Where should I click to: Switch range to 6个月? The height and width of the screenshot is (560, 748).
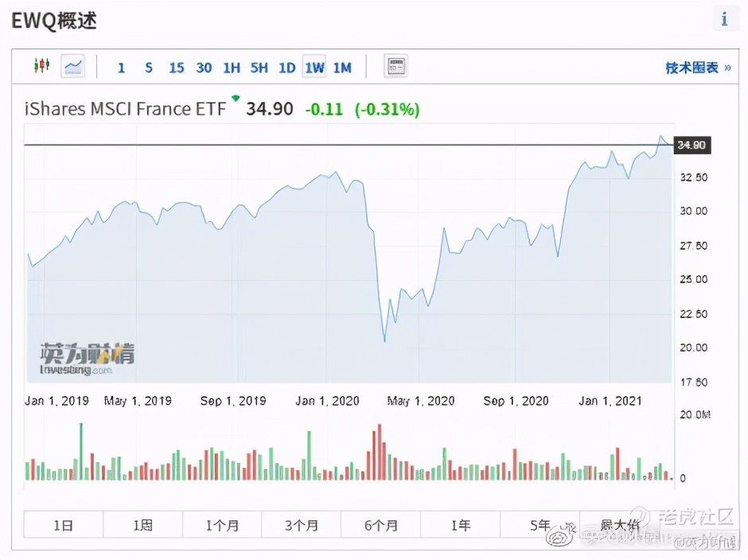coord(380,525)
